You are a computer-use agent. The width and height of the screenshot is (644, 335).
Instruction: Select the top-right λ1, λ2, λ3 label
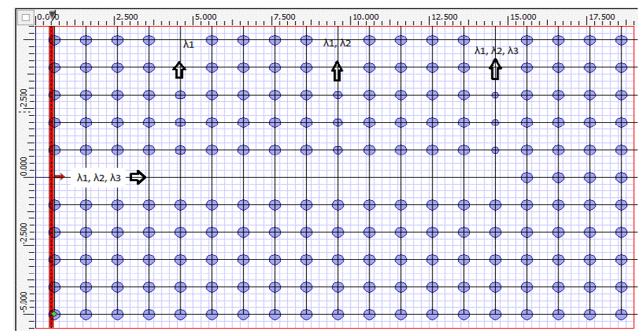pyautogui.click(x=496, y=51)
